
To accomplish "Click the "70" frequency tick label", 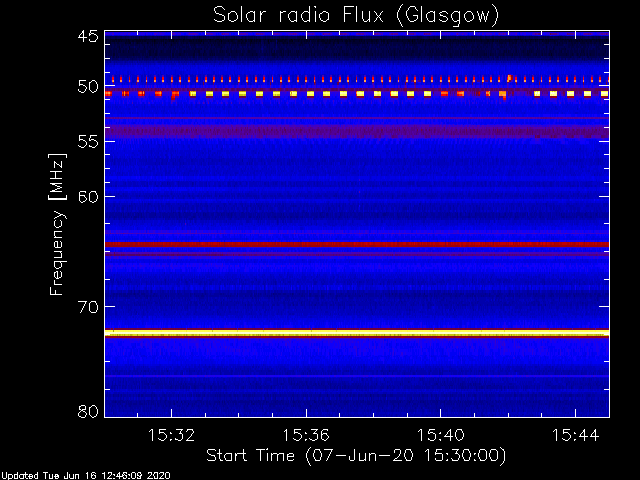I will point(88,307).
